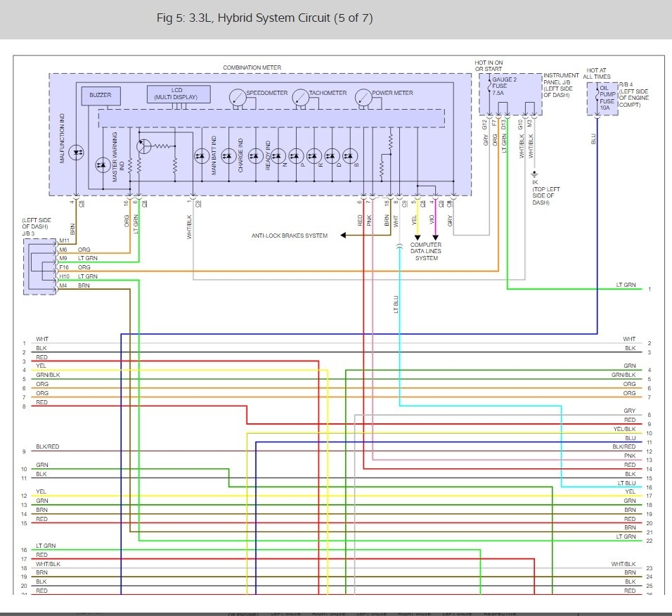This screenshot has width=672, height=616.
Task: Click the HOT AT ALL TIMES label
Action: (x=597, y=73)
